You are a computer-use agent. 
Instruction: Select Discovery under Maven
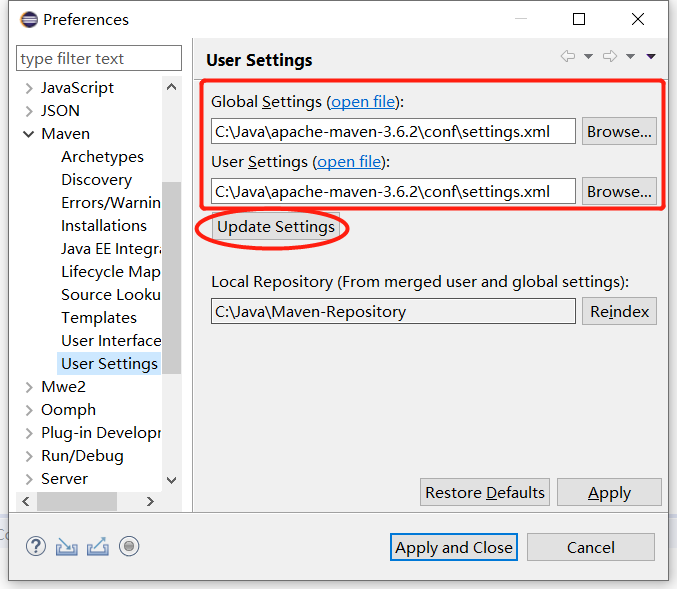point(97,180)
